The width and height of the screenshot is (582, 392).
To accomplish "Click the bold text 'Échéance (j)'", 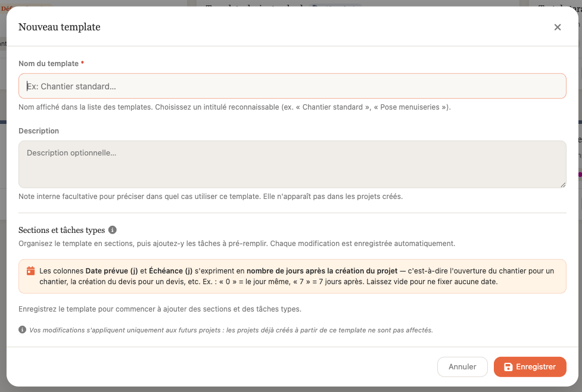I will click(x=171, y=271).
